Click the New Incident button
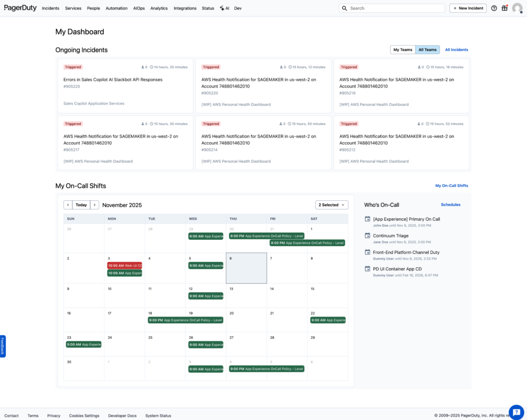 point(468,8)
